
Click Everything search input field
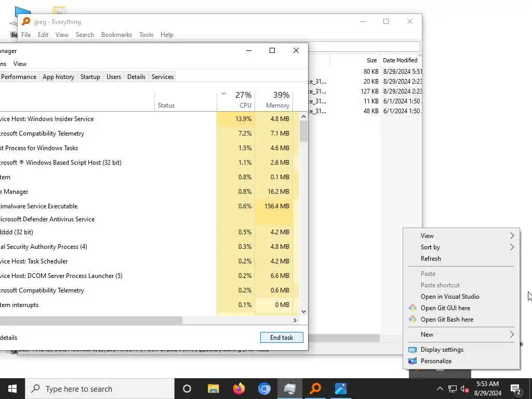pyautogui.click(x=364, y=46)
